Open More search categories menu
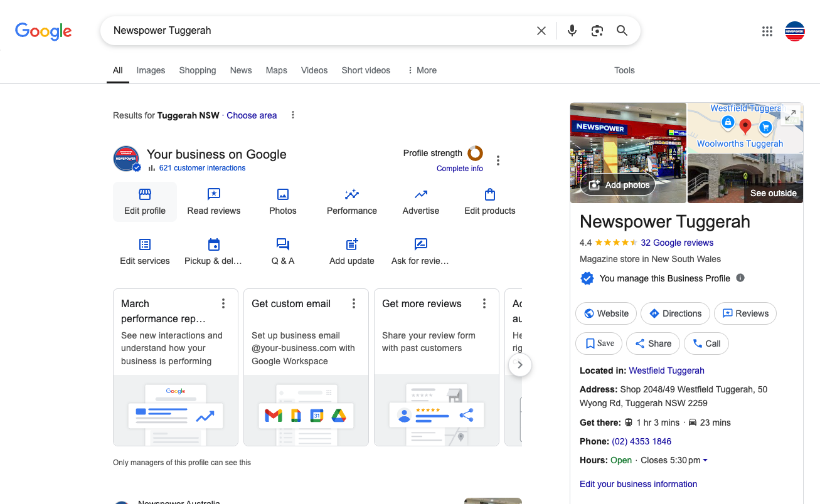Viewport: 820px width, 504px height. click(x=422, y=70)
